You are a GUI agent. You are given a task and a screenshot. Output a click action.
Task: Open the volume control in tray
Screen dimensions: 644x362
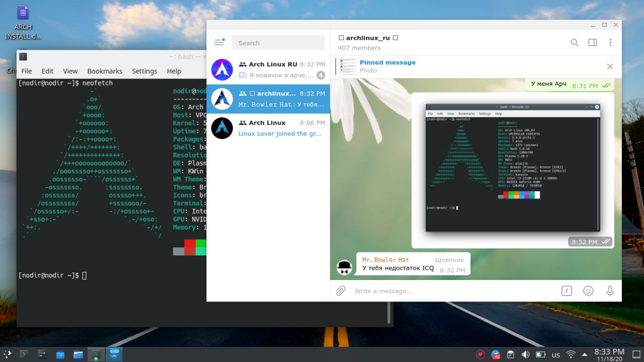pyautogui.click(x=526, y=354)
